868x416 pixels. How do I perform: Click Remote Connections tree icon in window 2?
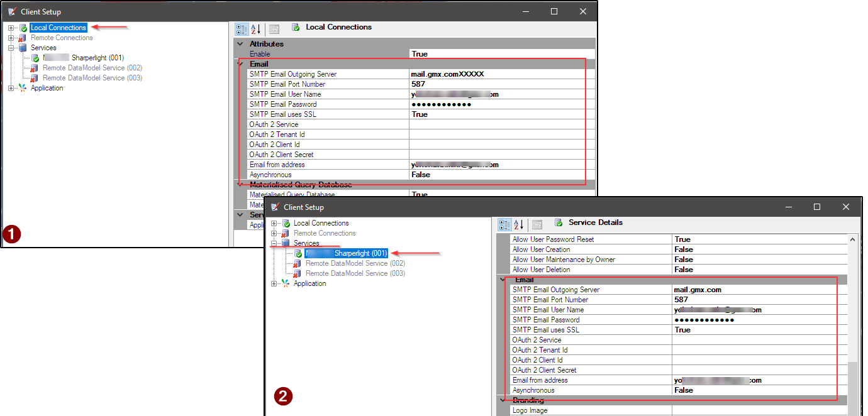[x=286, y=233]
